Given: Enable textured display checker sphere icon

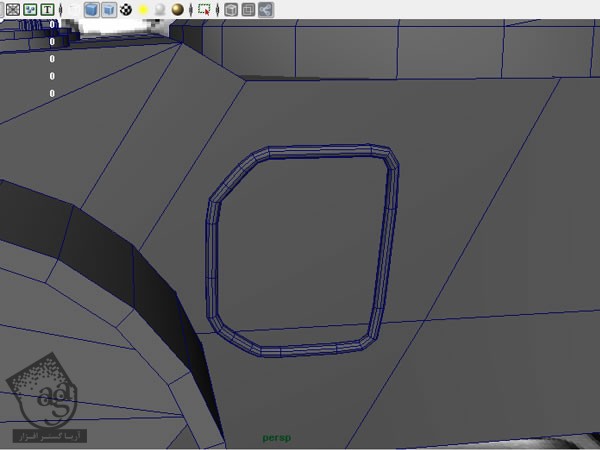Looking at the screenshot, I should click(x=126, y=9).
